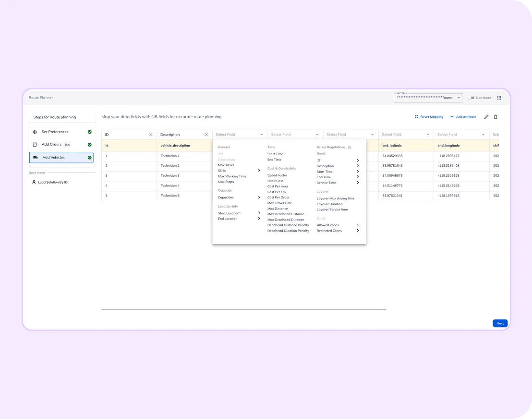Click the Add Orders box icon
Viewport: 532px width, 419px height.
pyautogui.click(x=35, y=145)
